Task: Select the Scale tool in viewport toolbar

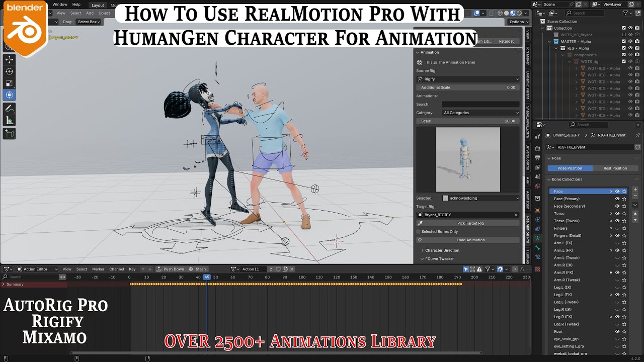Action: pyautogui.click(x=10, y=83)
